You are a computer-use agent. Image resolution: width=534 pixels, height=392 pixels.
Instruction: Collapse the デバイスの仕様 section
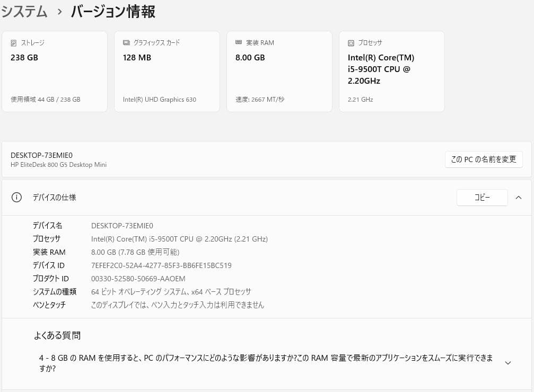(x=519, y=197)
